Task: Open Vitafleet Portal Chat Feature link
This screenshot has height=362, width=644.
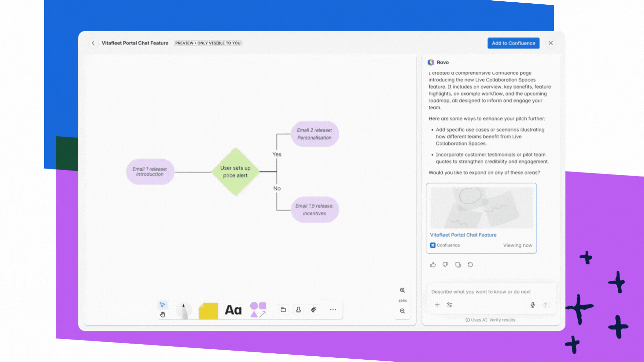Action: (463, 235)
